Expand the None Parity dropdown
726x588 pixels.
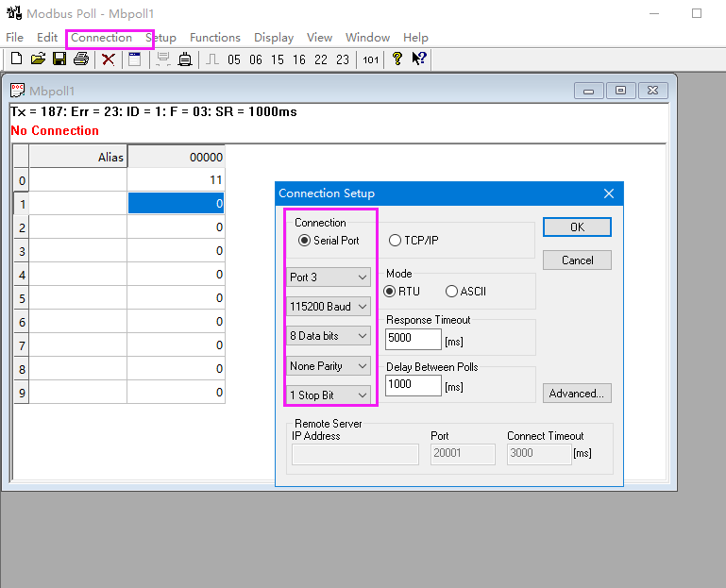coord(329,366)
